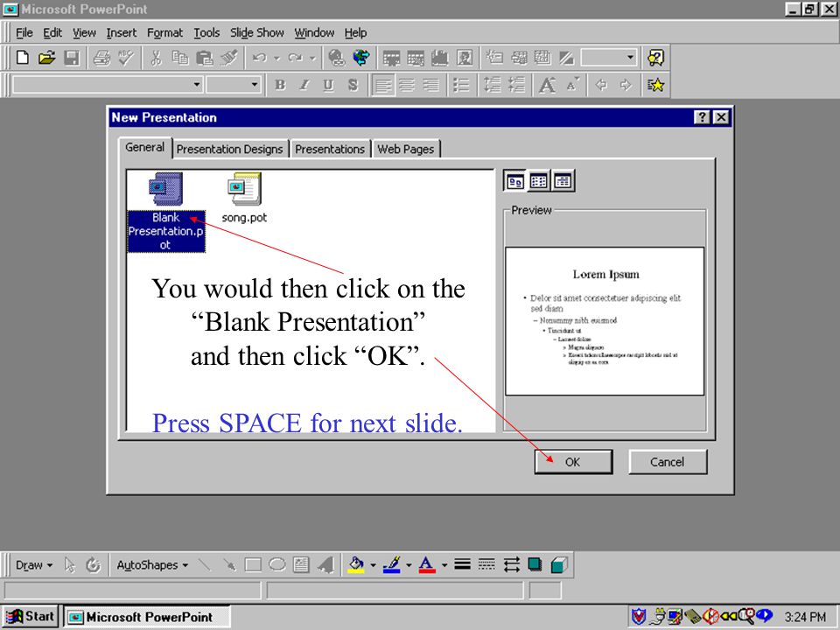840x630 pixels.
Task: Run the Spelling check icon
Action: point(125,58)
